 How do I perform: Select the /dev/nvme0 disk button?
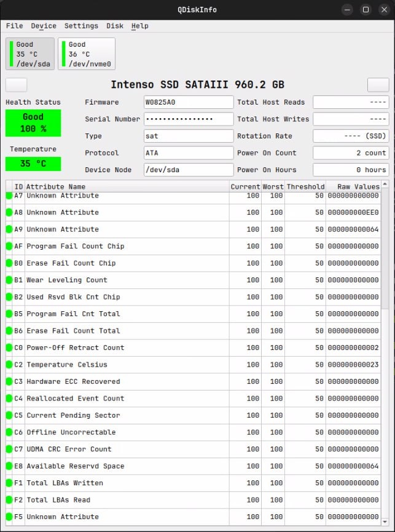coord(87,54)
